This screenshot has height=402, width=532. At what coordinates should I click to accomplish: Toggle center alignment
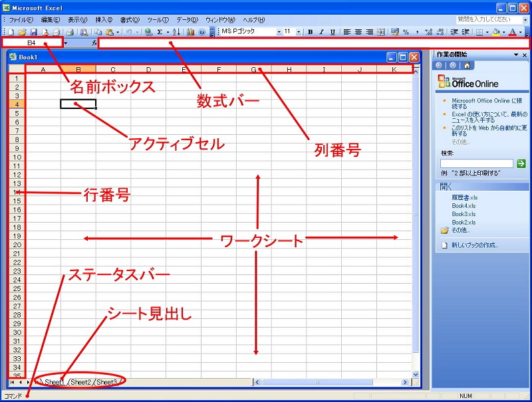point(358,32)
